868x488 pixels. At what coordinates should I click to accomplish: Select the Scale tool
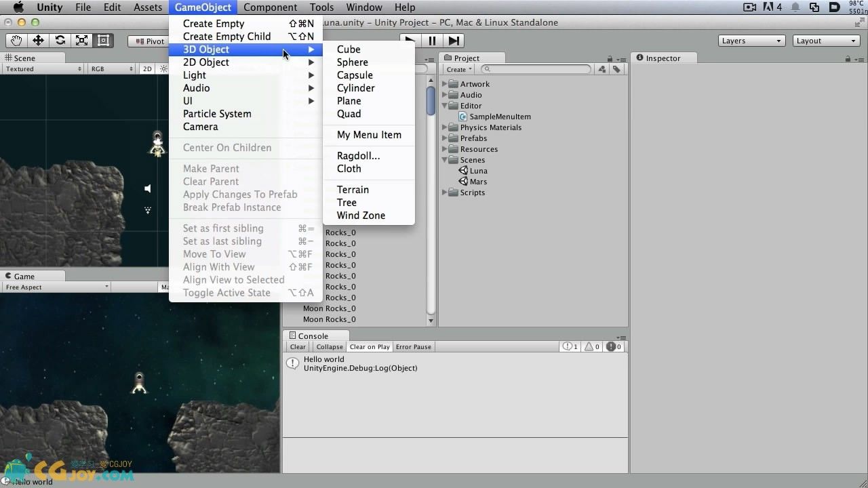click(x=81, y=41)
